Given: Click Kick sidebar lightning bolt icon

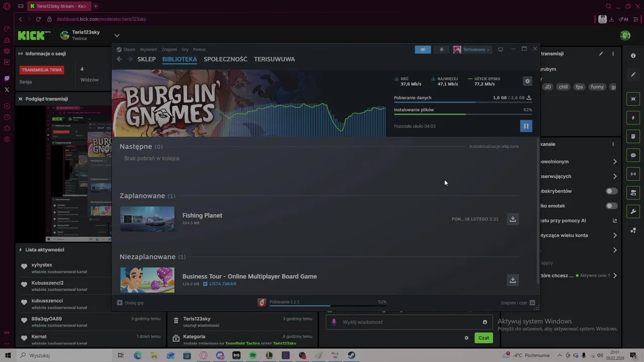Looking at the screenshot, I should [x=633, y=118].
